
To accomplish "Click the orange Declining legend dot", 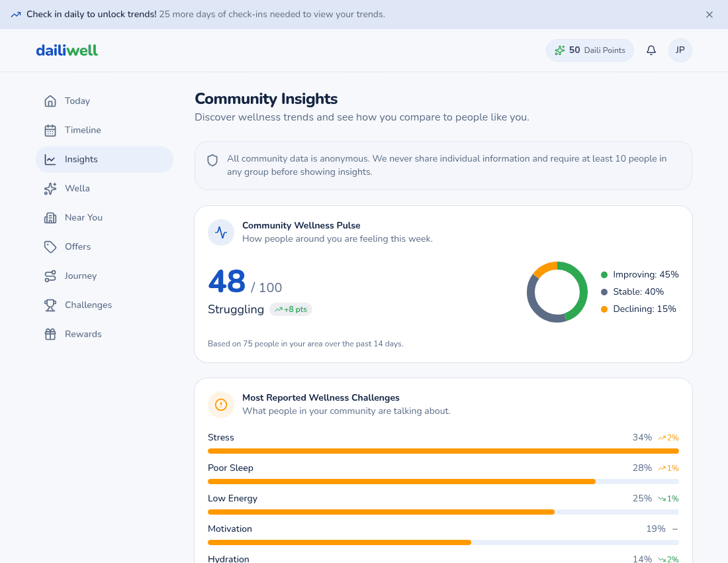I will pos(604,309).
